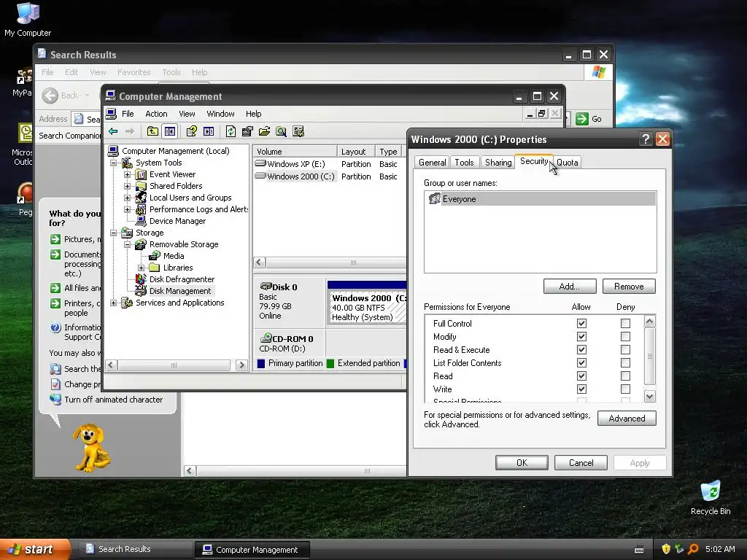This screenshot has height=560, width=747.
Task: Expand Local Users and Groups node
Action: tap(127, 198)
